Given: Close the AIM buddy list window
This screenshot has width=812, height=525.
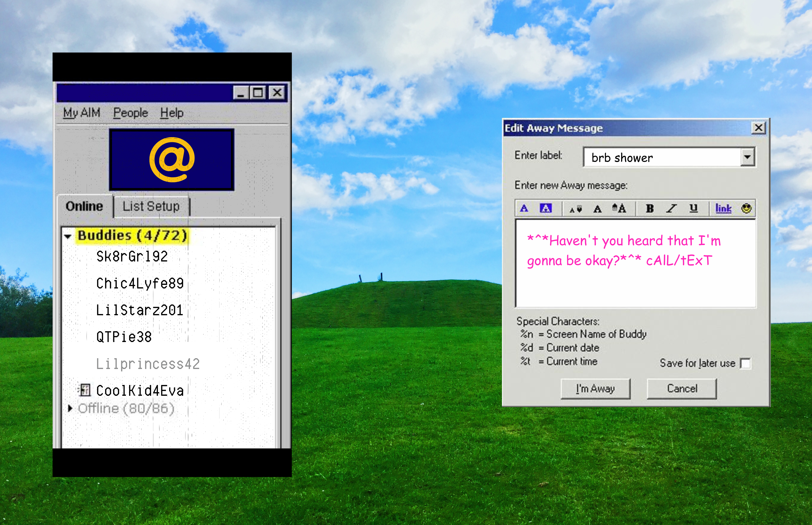Looking at the screenshot, I should coord(277,93).
